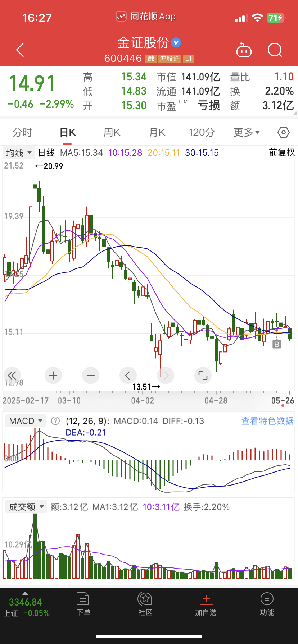298x644 pixels.
Task: Move chart right with next arrow
Action: pos(166,376)
